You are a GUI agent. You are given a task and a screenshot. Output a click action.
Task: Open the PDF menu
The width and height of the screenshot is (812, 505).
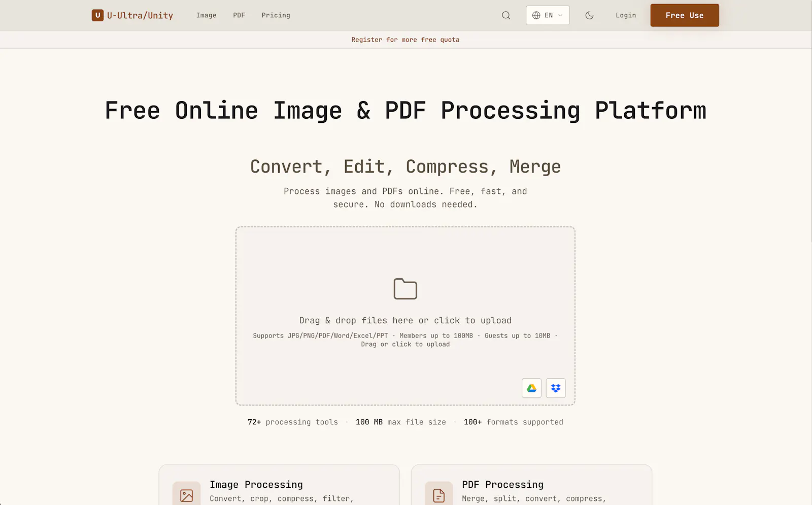tap(239, 15)
